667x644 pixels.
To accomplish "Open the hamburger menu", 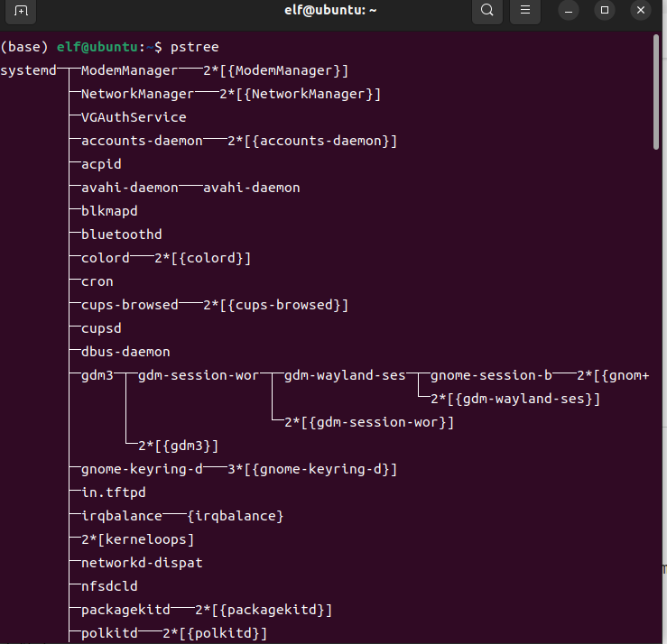I will [x=525, y=10].
